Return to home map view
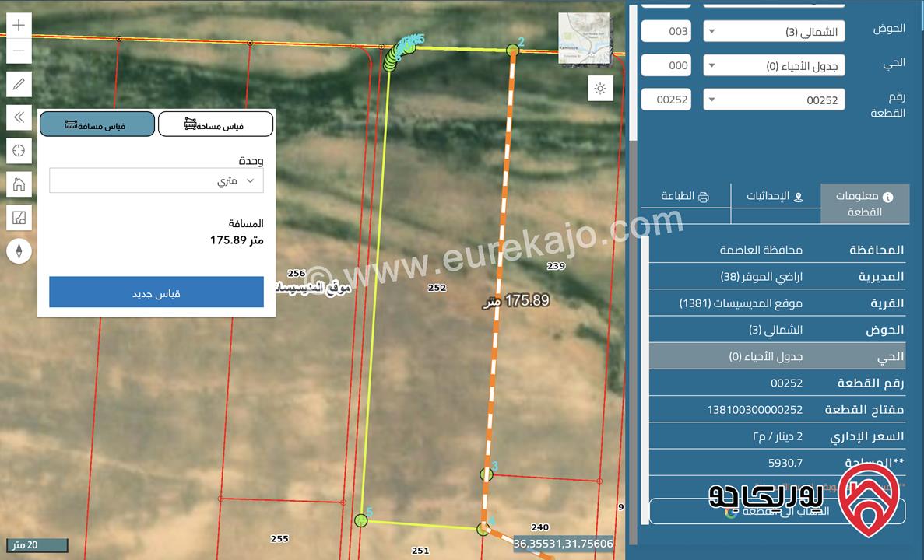 [19, 184]
